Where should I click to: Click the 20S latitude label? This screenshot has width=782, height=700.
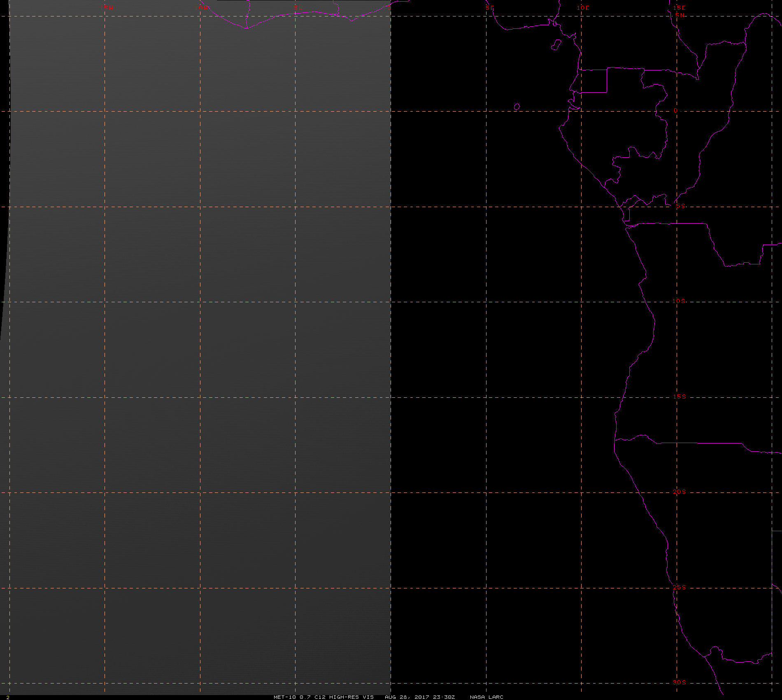click(x=680, y=492)
